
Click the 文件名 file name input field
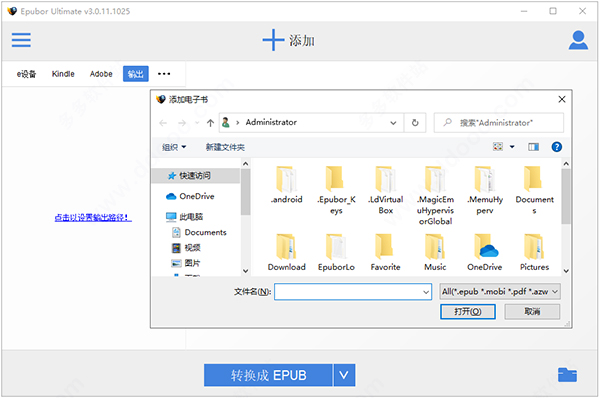coord(353,292)
